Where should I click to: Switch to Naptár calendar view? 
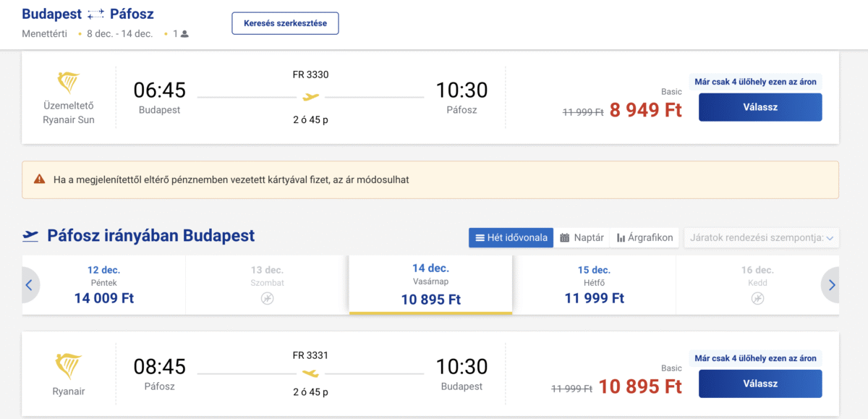582,237
